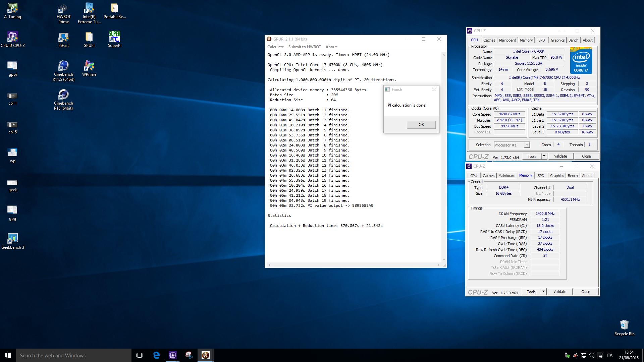Open the PortableBe... folder icon
This screenshot has width=644, height=362.
pos(114,11)
